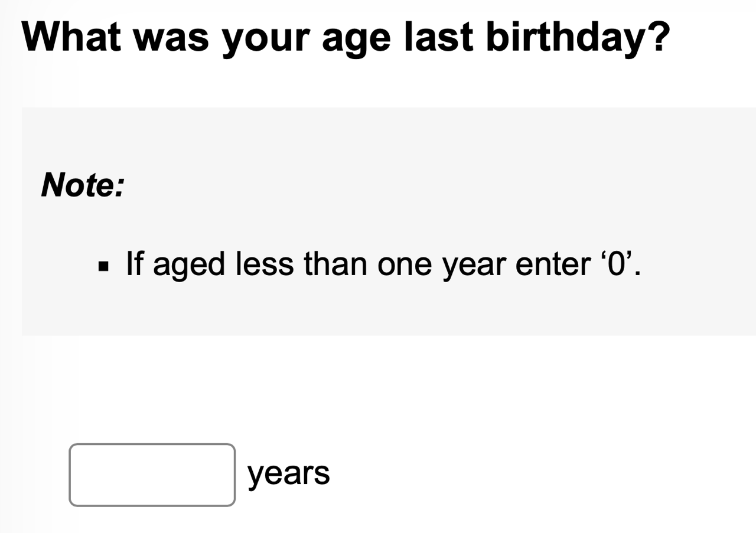This screenshot has width=756, height=533.
Task: Click the age in years input box
Action: tap(152, 475)
